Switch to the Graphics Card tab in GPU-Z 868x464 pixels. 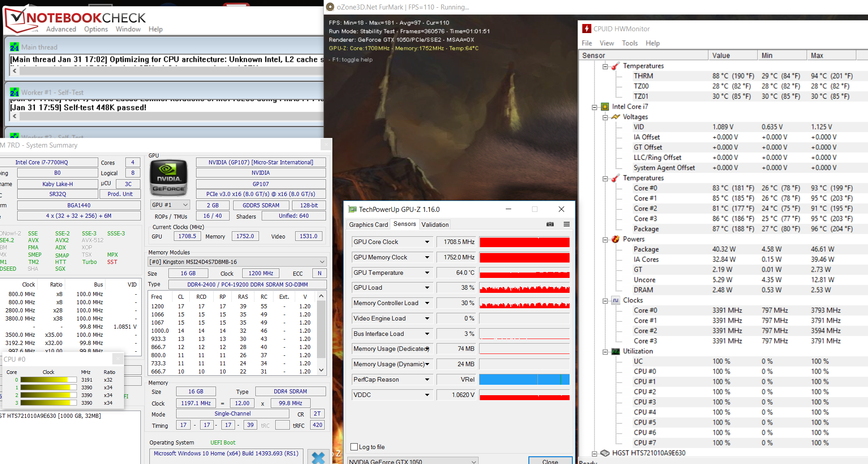(x=369, y=225)
